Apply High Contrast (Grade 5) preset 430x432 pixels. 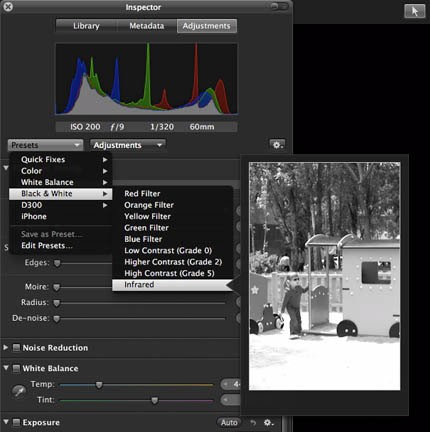(172, 273)
